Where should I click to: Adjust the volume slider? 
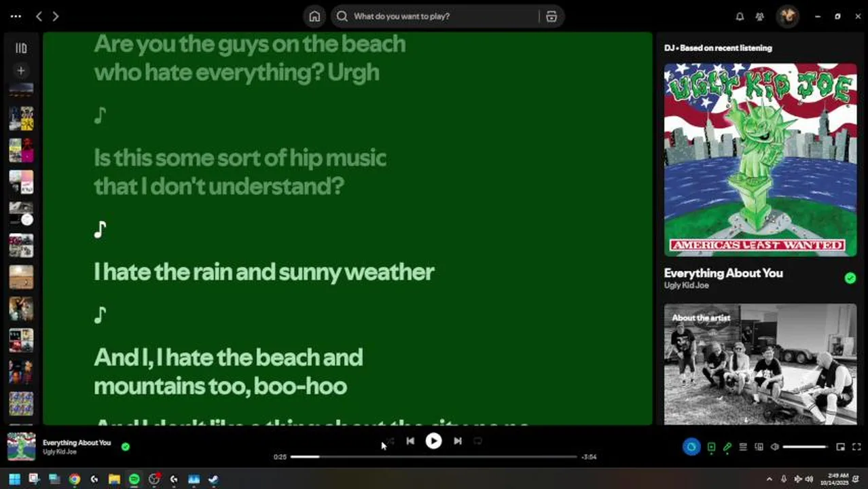(x=806, y=447)
